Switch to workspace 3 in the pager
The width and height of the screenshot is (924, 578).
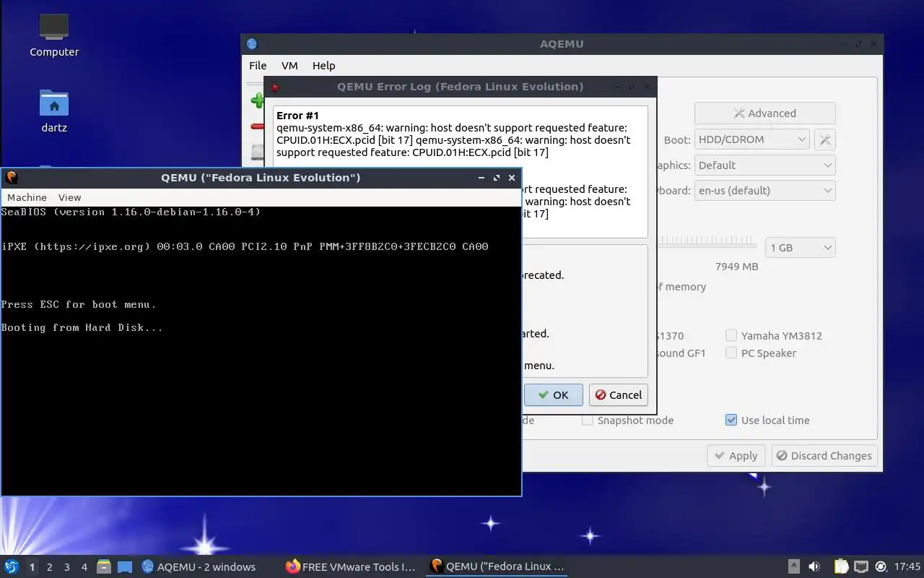pos(66,566)
